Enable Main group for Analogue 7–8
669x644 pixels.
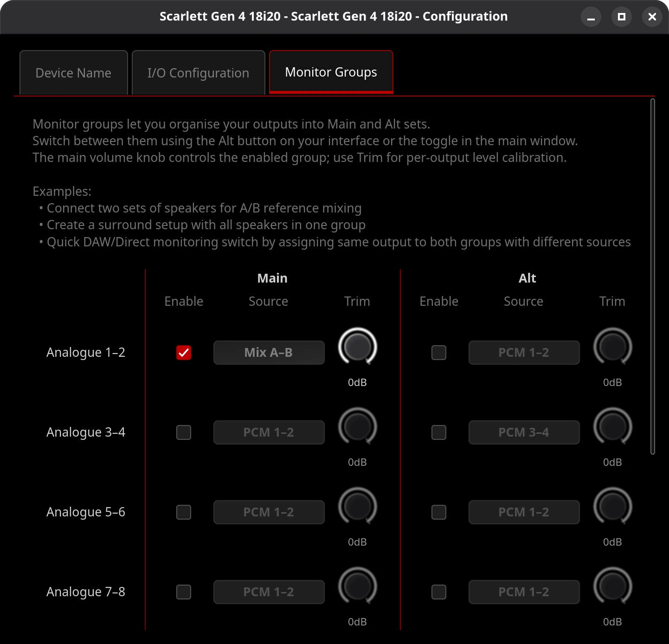tap(184, 592)
